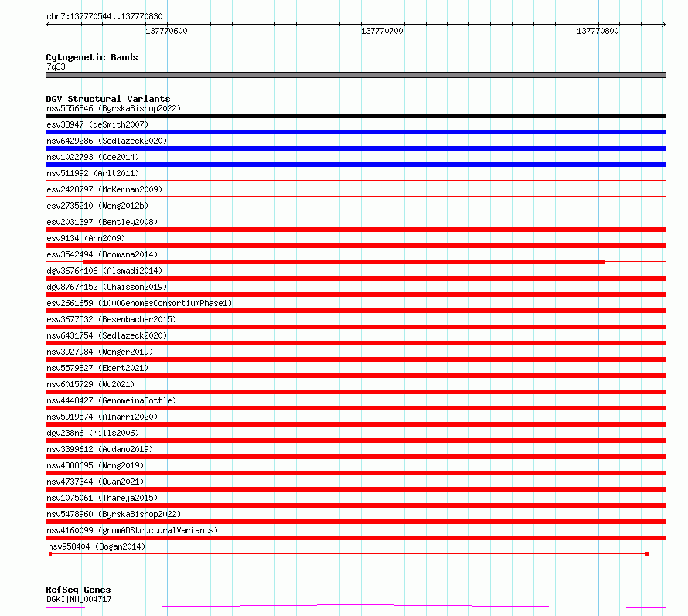The image size is (688, 616).
Task: Click the right end marker of nsv958404
Action: pyautogui.click(x=647, y=554)
